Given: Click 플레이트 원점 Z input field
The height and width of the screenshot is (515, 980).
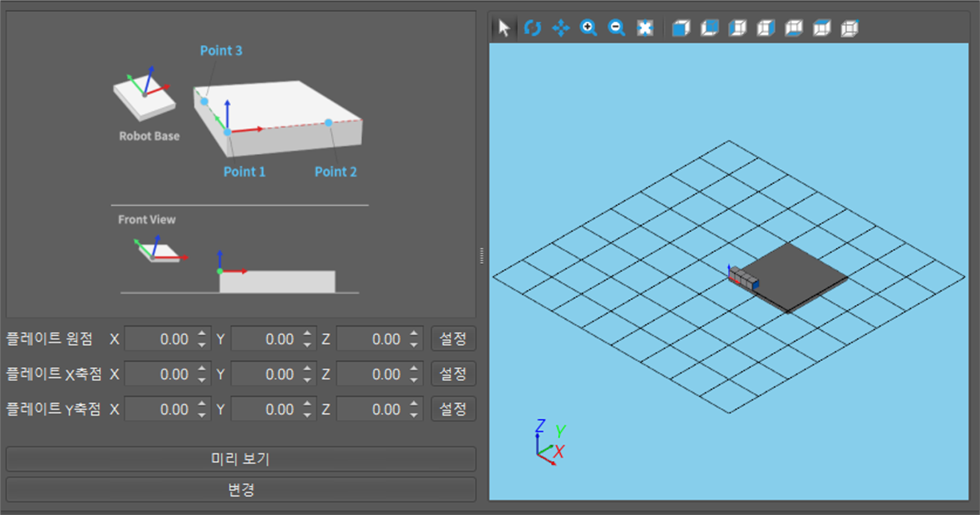Looking at the screenshot, I should coord(372,339).
